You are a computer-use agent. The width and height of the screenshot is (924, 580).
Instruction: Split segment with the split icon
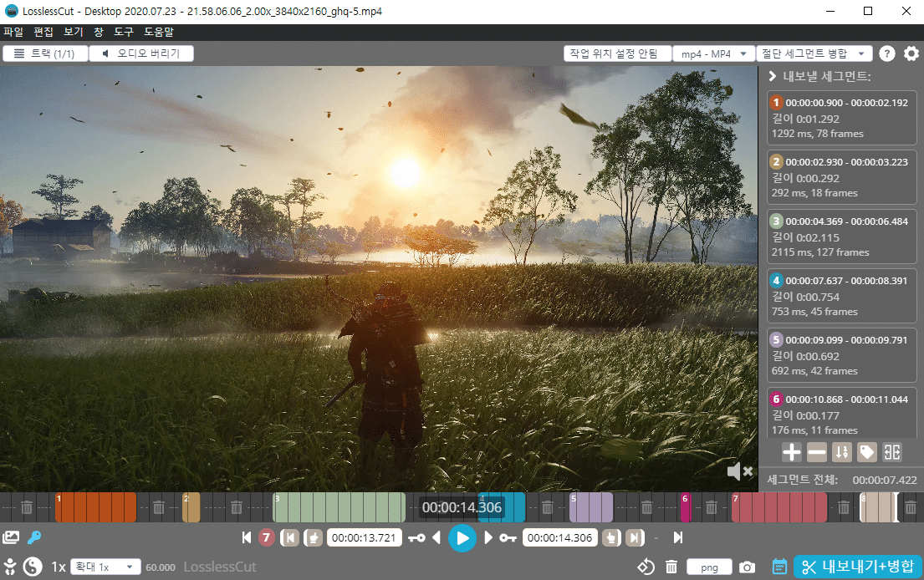pyautogui.click(x=892, y=452)
